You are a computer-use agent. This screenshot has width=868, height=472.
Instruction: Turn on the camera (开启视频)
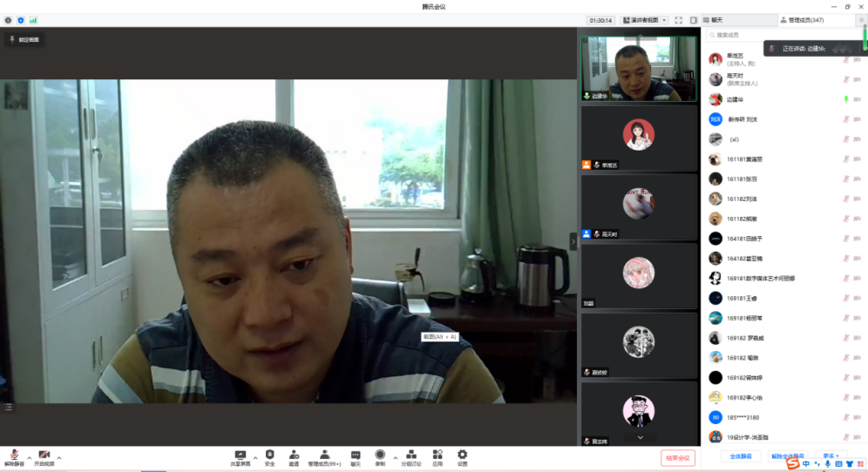[x=44, y=456]
